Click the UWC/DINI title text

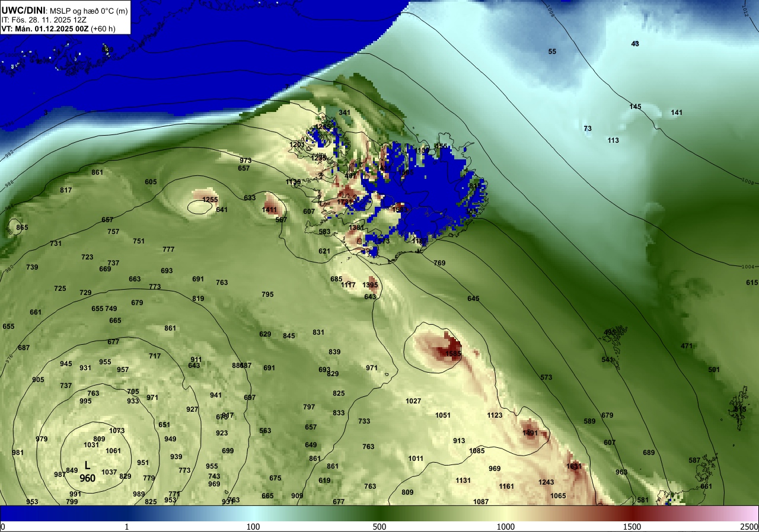pos(23,10)
